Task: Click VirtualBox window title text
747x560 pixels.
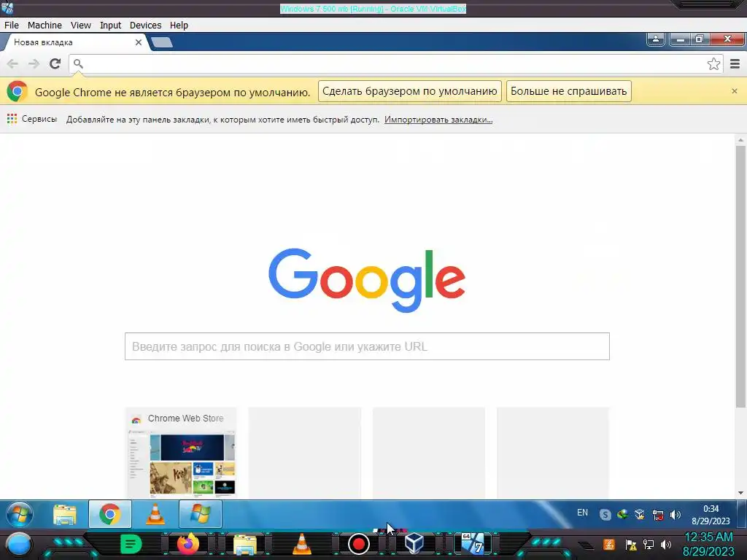Action: (373, 9)
